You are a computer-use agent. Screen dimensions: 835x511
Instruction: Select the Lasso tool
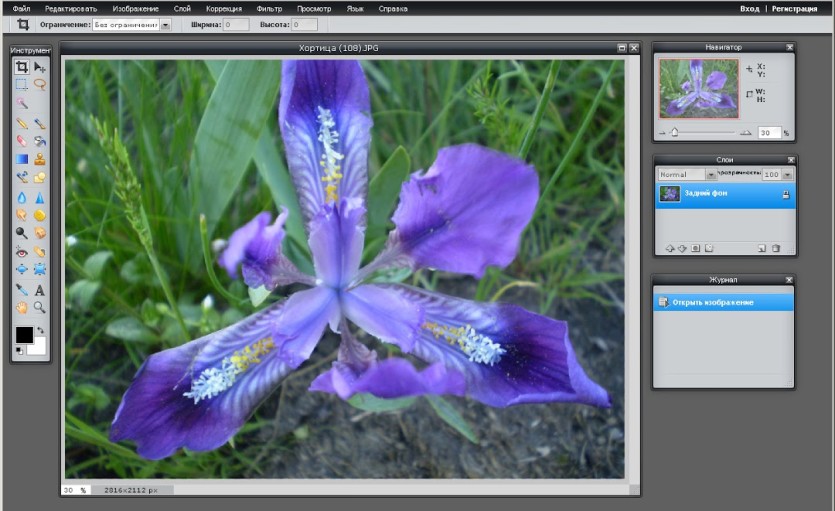(x=39, y=84)
